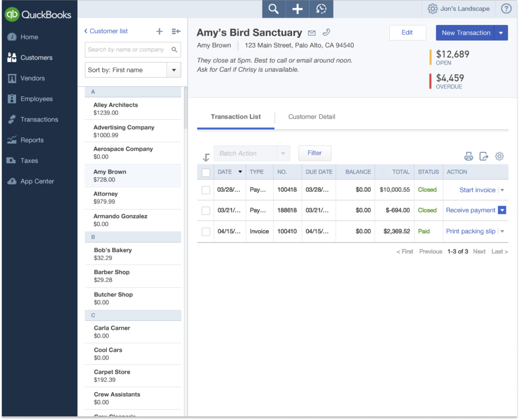Click the export icon above transaction table
The image size is (519, 420).
pyautogui.click(x=483, y=156)
